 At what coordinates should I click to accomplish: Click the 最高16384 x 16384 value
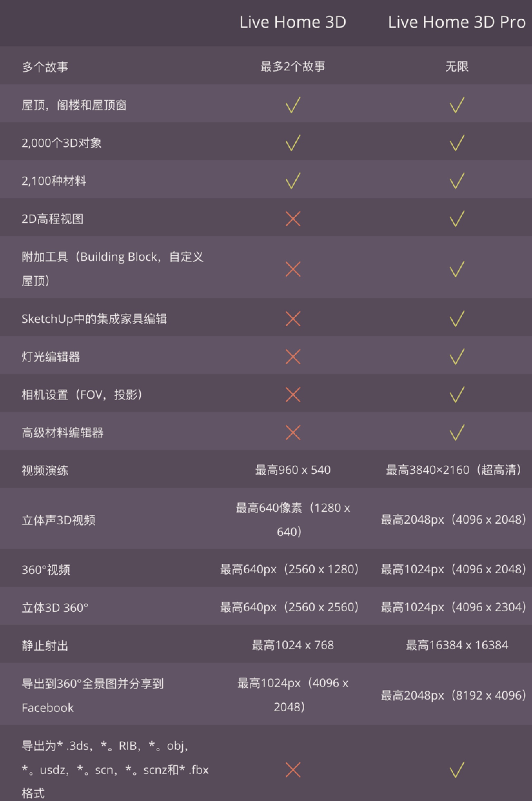tap(457, 645)
